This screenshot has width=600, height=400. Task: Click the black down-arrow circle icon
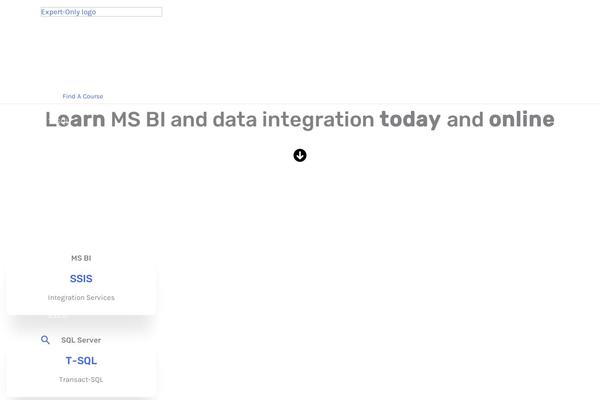pos(300,155)
